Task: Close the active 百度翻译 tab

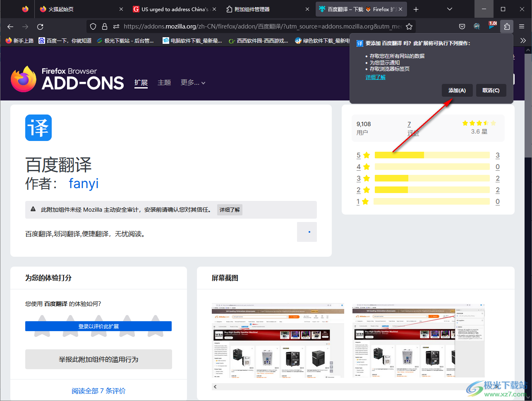Action: coord(401,9)
